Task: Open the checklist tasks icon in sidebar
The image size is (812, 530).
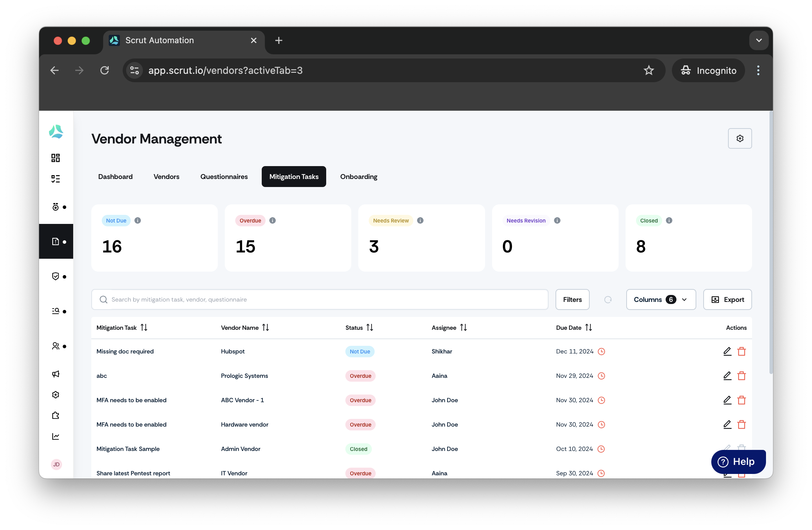Action: [x=56, y=179]
